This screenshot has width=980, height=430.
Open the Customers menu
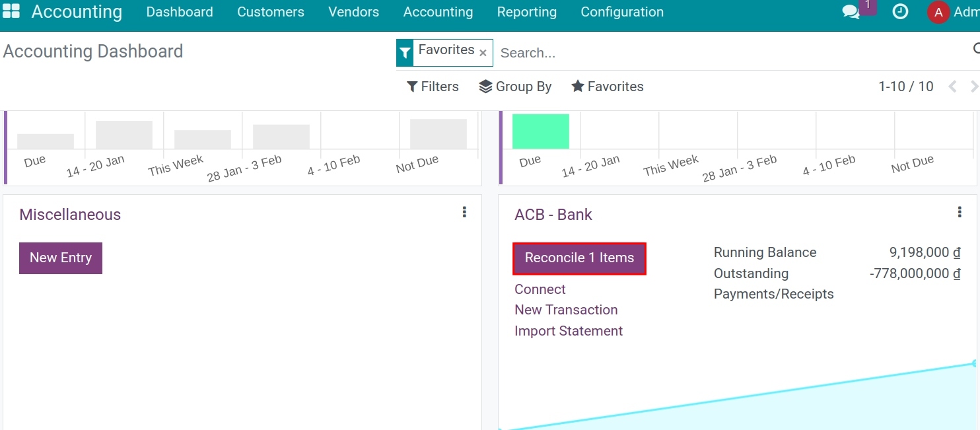[x=271, y=12]
